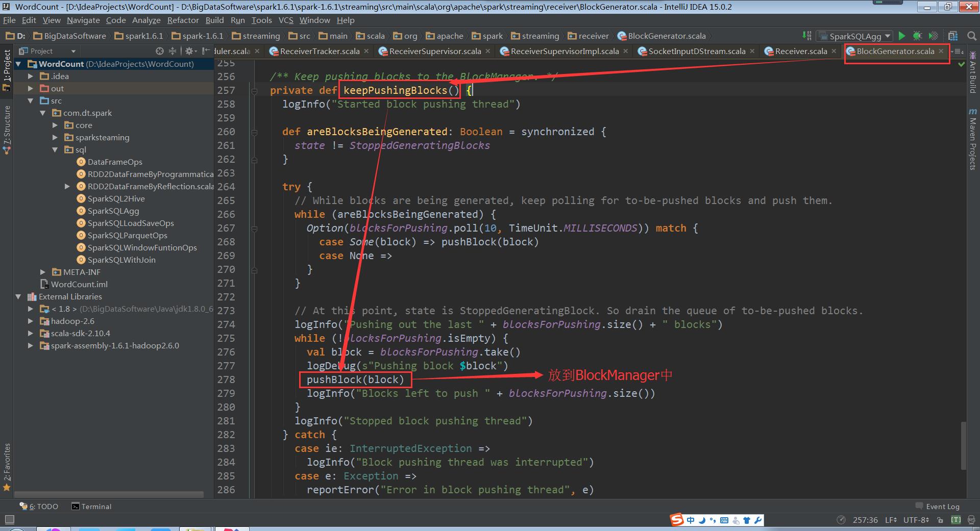
Task: Toggle Sogou punctuation mode icon
Action: pos(713,520)
